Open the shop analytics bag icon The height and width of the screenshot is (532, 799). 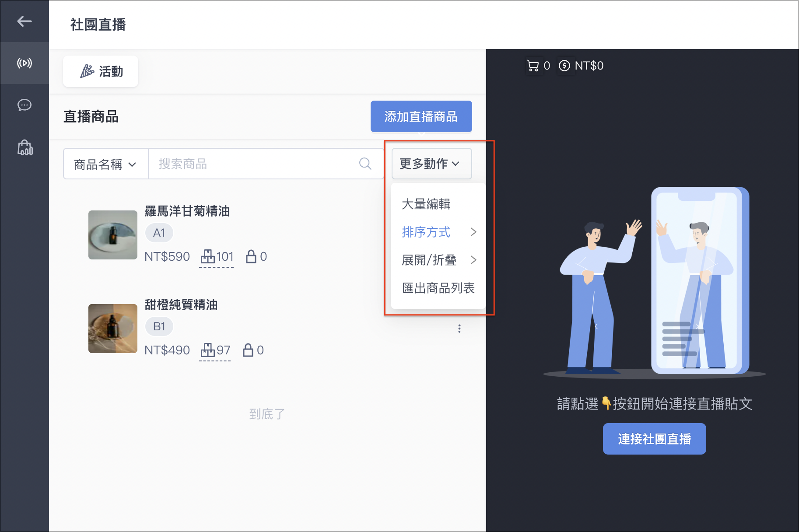25,147
